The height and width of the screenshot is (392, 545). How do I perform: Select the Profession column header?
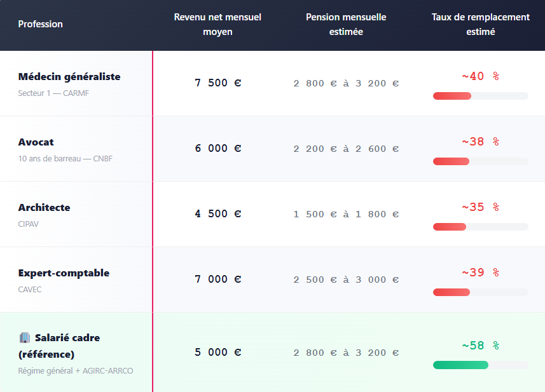(x=40, y=24)
